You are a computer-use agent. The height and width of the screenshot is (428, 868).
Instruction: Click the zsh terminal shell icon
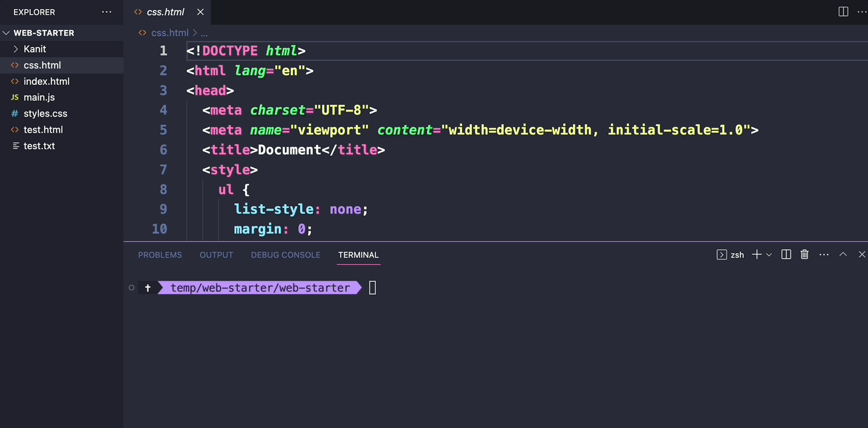pyautogui.click(x=721, y=254)
